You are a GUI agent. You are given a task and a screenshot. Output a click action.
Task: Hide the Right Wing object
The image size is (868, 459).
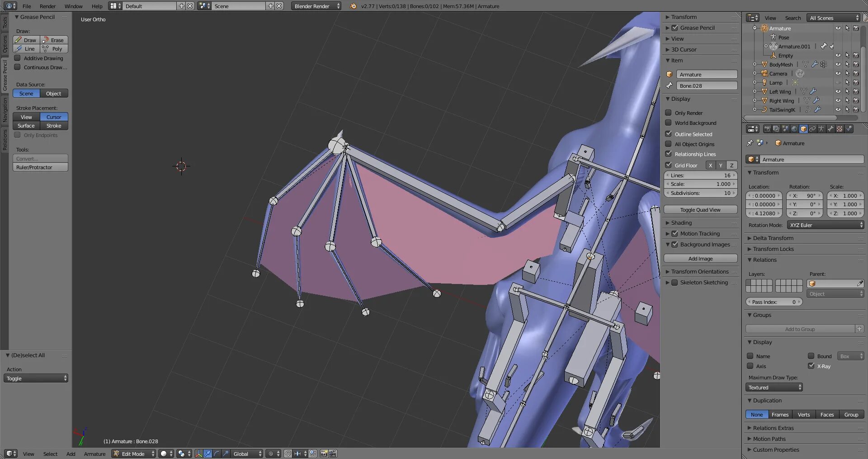point(838,101)
